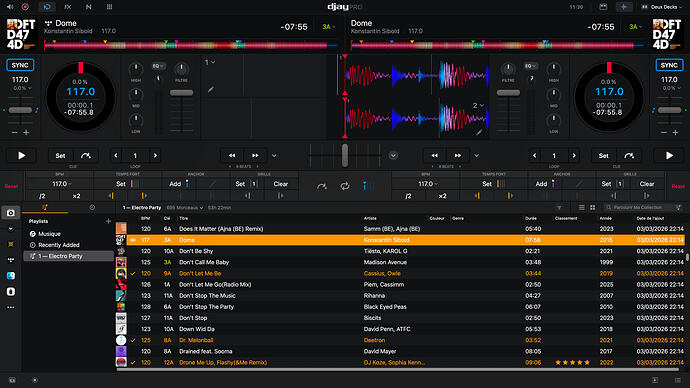The image size is (690, 388).
Task: Activate the Automix sparkle icon
Action: (624, 7)
